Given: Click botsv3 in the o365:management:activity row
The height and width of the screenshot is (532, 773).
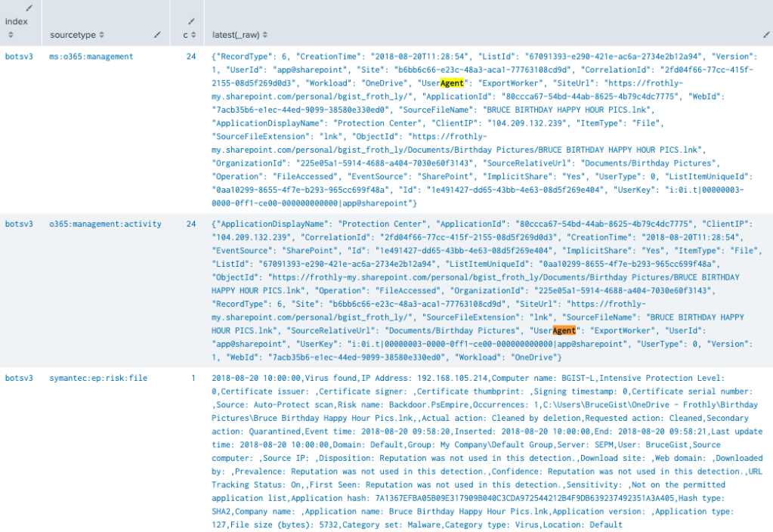Looking at the screenshot, I should (x=19, y=224).
